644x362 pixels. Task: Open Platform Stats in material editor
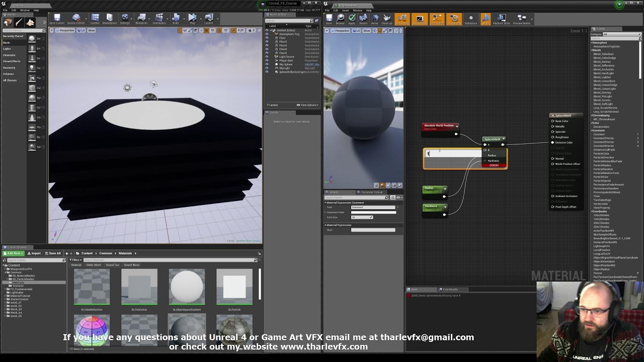pyautogui.click(x=501, y=19)
